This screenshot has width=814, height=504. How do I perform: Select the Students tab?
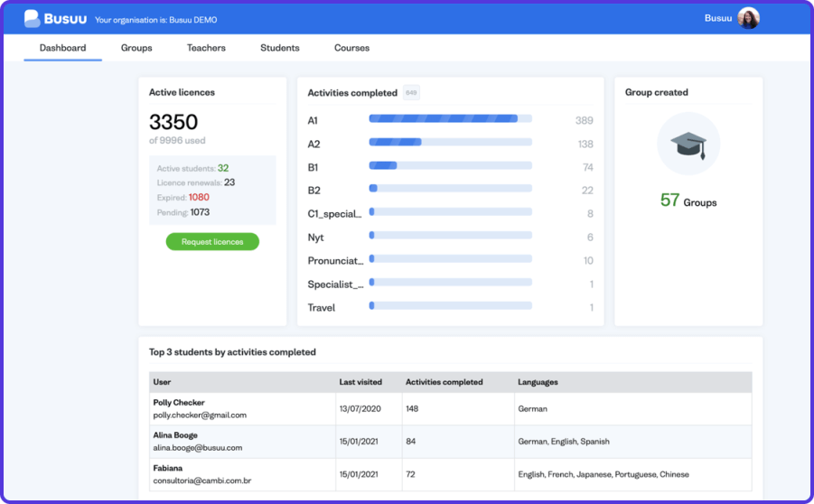point(279,48)
